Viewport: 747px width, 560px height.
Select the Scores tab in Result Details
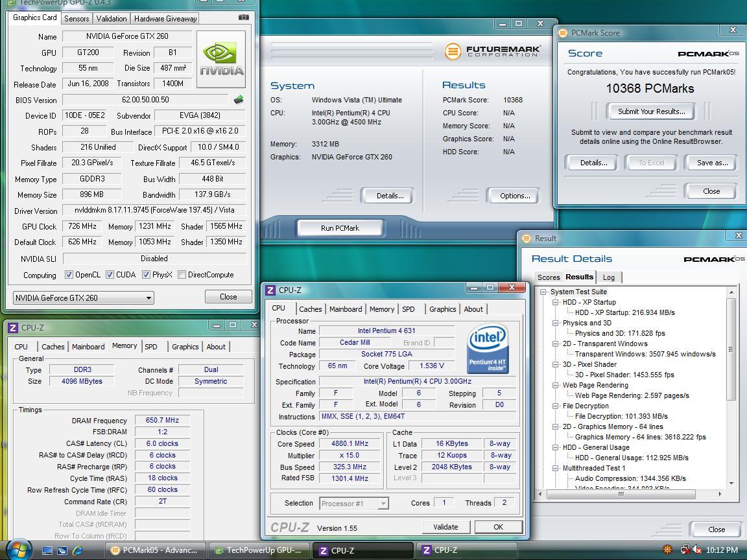[x=549, y=277]
